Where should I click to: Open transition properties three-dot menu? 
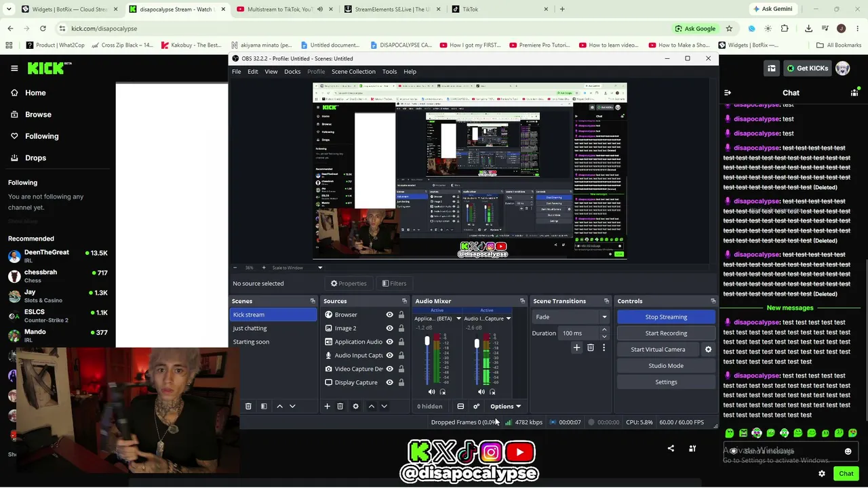[x=604, y=348]
